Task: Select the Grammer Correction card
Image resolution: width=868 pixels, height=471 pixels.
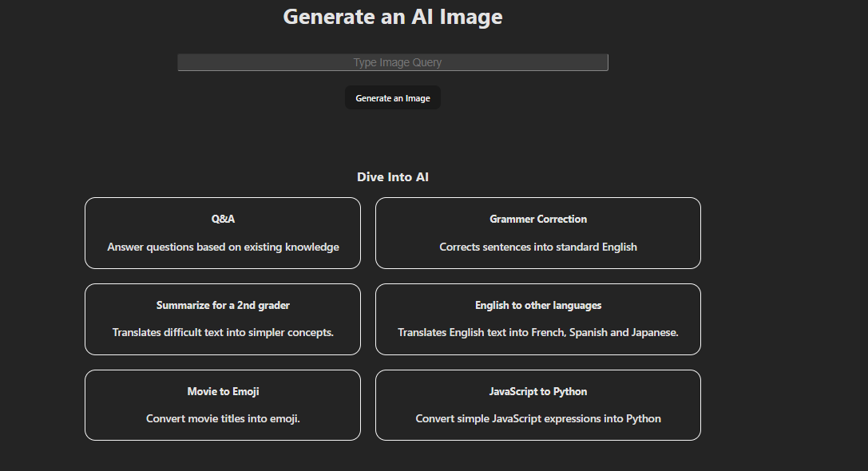Action: (x=537, y=233)
